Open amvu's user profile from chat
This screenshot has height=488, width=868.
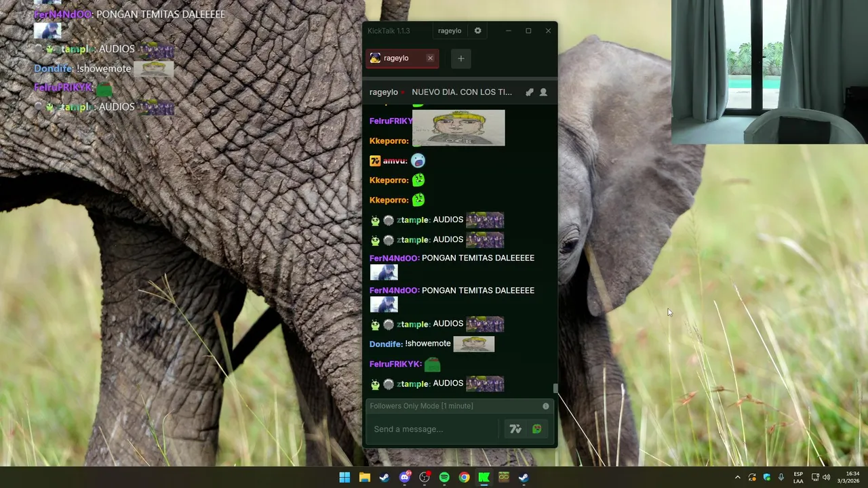(395, 161)
